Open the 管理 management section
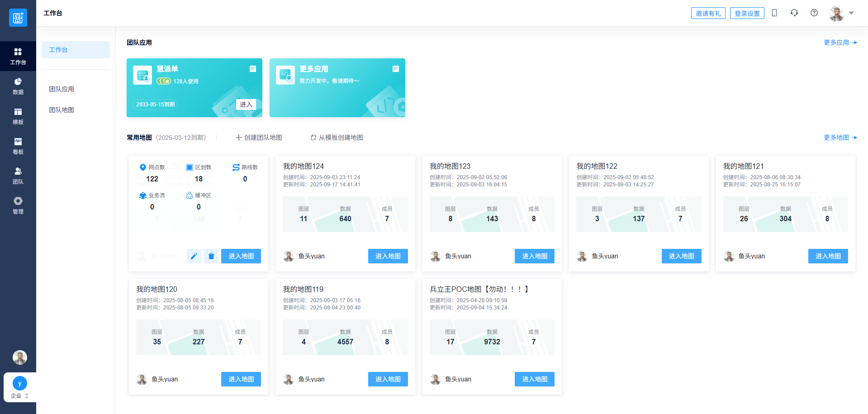This screenshot has width=868, height=414. [18, 205]
